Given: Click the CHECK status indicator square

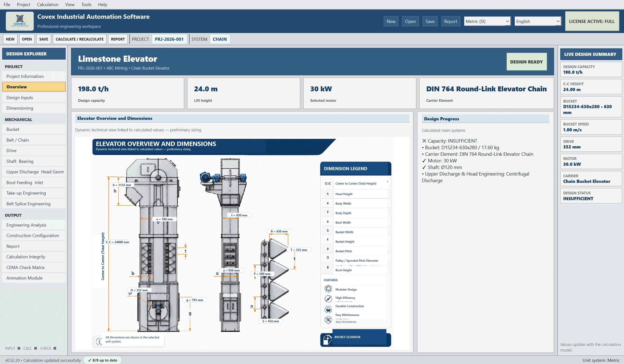Looking at the screenshot, I should point(55,348).
